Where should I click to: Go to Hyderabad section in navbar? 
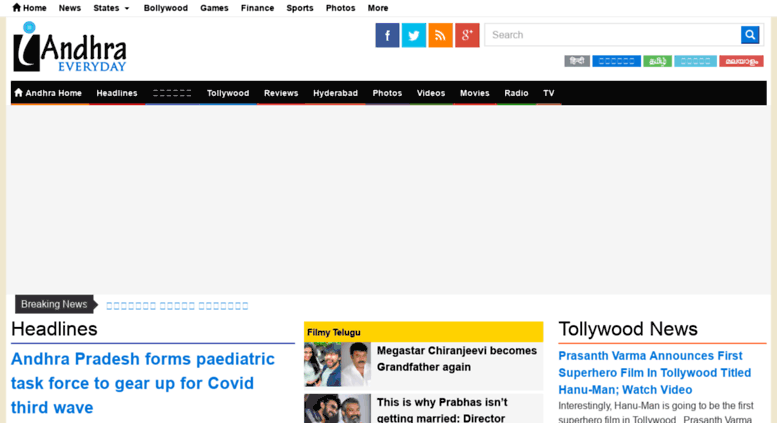(335, 93)
